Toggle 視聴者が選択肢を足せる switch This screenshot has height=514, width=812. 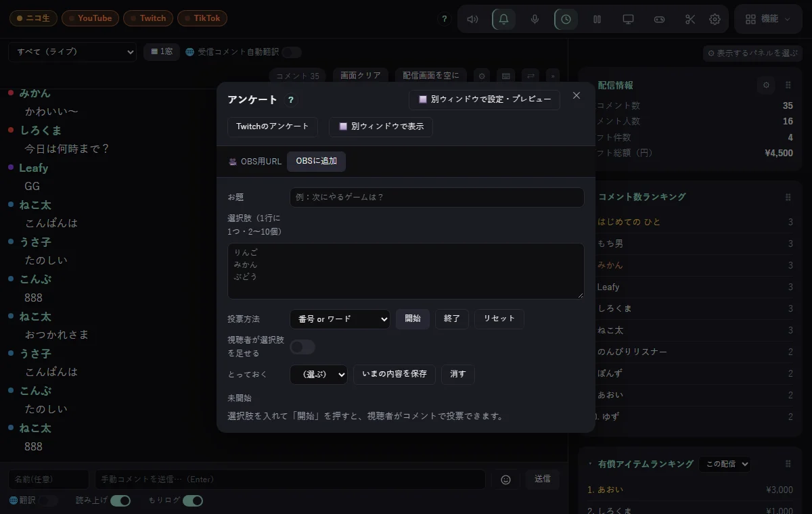tap(302, 347)
